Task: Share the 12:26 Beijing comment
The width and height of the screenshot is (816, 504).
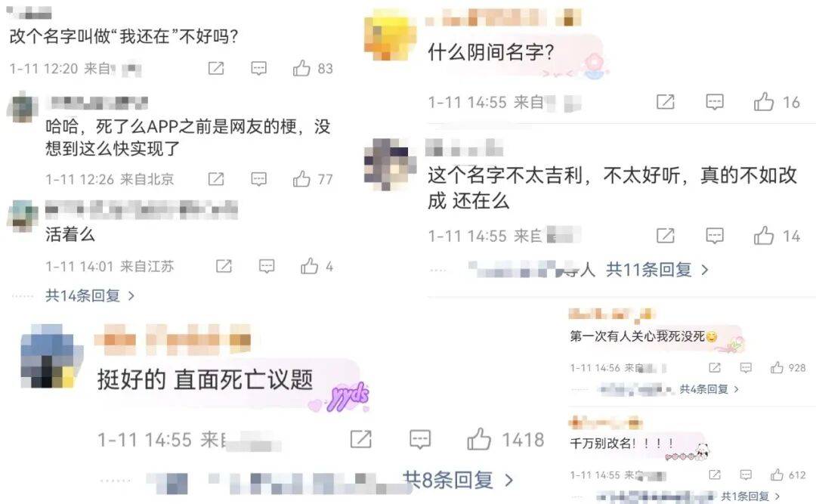Action: click(216, 179)
